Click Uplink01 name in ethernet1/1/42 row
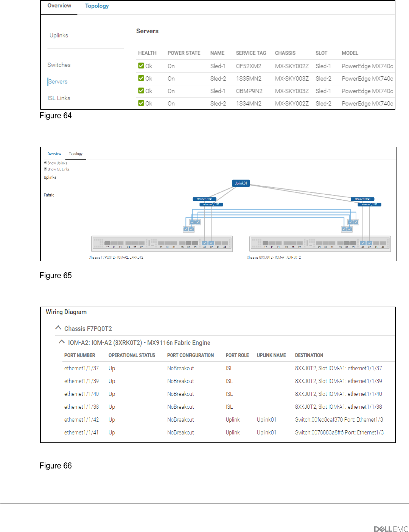 coord(266,420)
